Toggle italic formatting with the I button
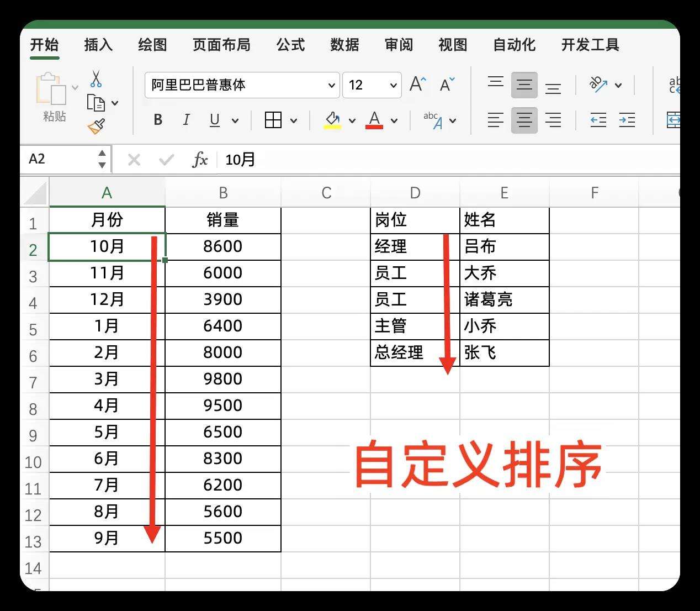Image resolution: width=700 pixels, height=611 pixels. (186, 120)
